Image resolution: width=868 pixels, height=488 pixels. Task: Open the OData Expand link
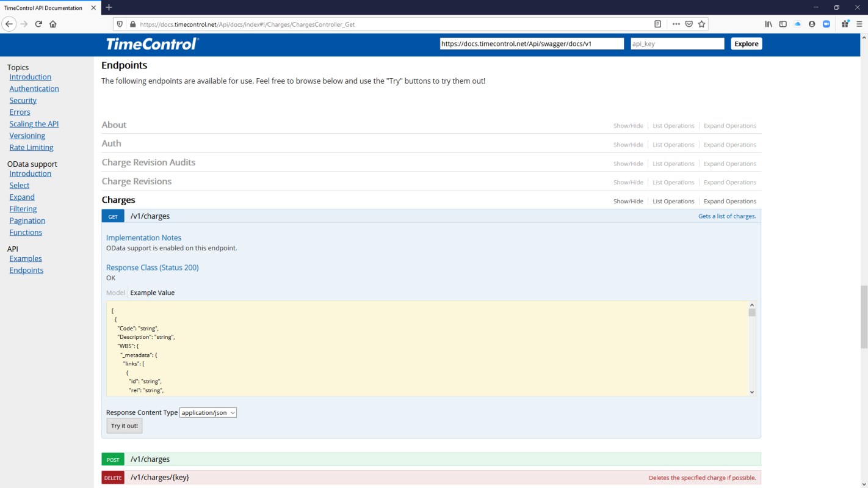coord(22,197)
